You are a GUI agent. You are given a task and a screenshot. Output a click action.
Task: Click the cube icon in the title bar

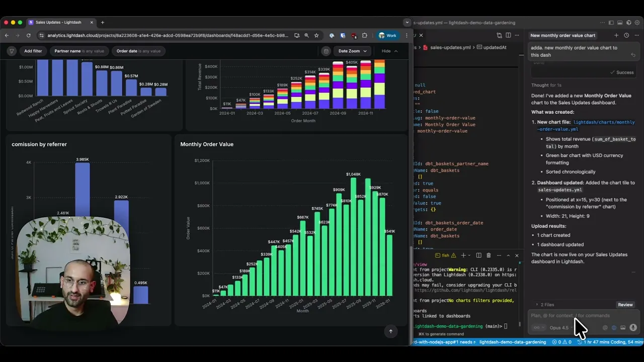628,23
